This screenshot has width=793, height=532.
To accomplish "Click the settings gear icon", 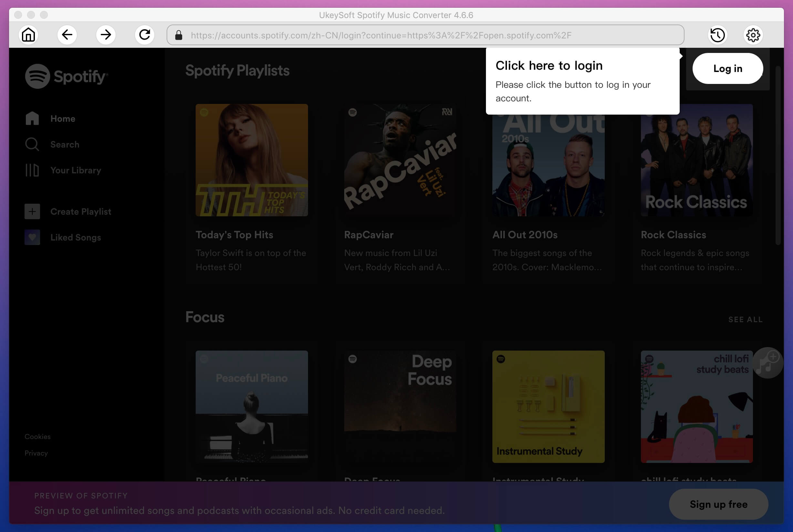I will pyautogui.click(x=753, y=35).
